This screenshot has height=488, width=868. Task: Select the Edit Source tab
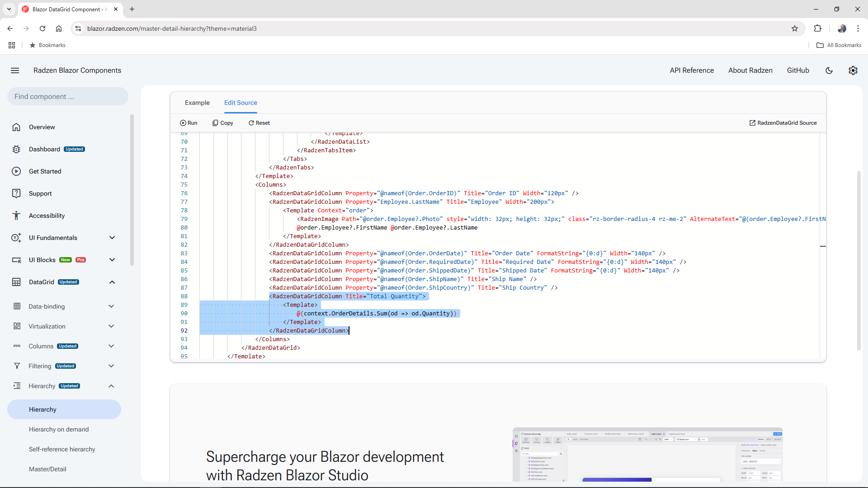point(241,103)
